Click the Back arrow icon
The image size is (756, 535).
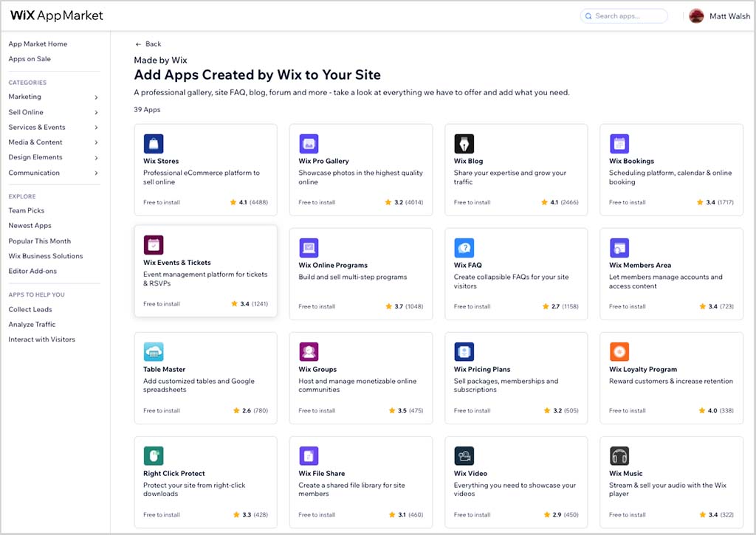tap(138, 44)
